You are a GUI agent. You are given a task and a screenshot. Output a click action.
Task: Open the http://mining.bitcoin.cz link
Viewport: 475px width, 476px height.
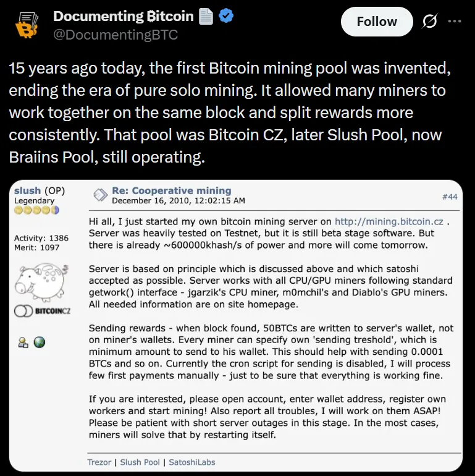[x=389, y=221]
